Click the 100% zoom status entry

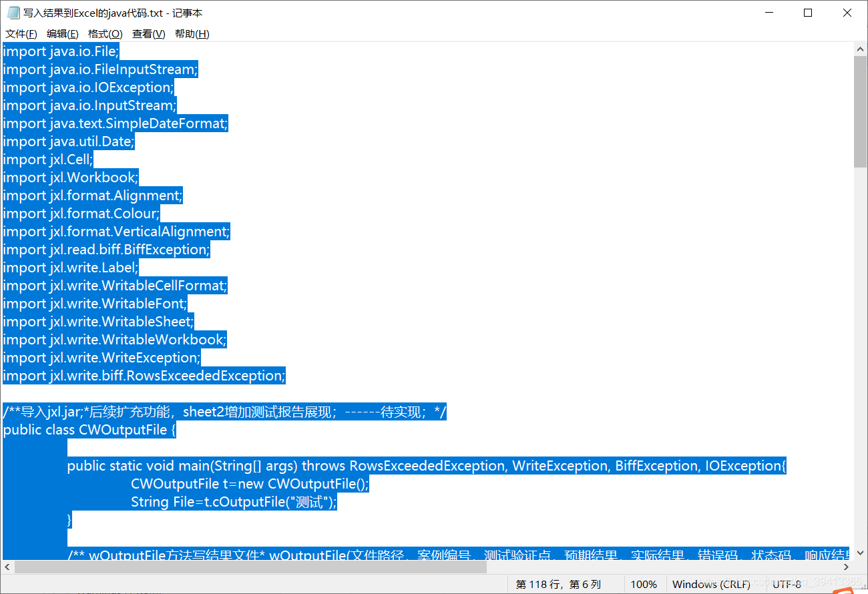coord(644,584)
